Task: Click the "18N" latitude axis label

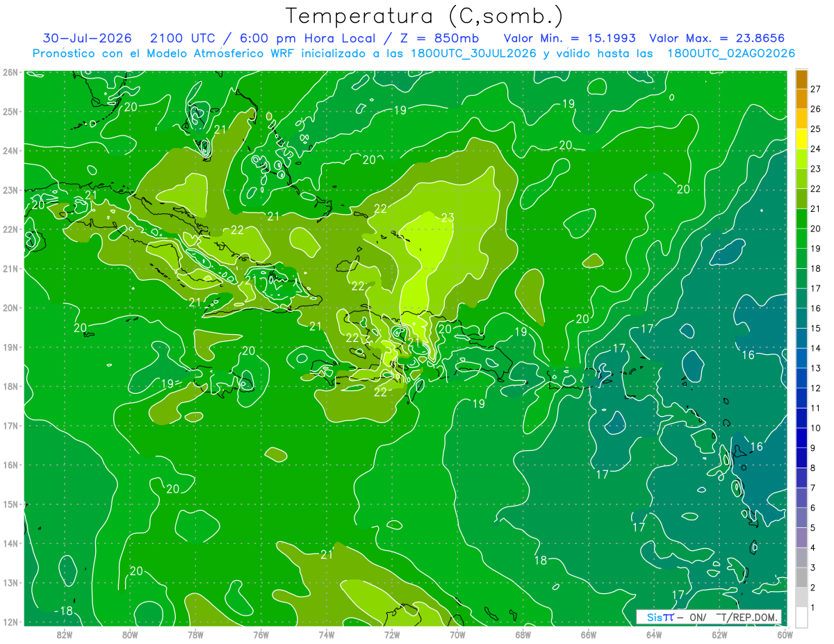Action: pyautogui.click(x=10, y=386)
